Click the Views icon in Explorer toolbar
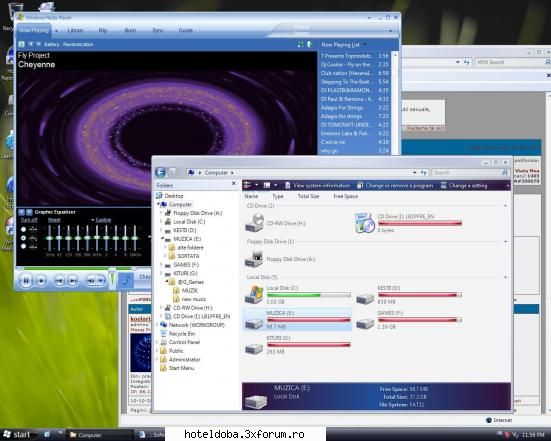Image resolution: width=551 pixels, height=441 pixels. click(x=267, y=185)
